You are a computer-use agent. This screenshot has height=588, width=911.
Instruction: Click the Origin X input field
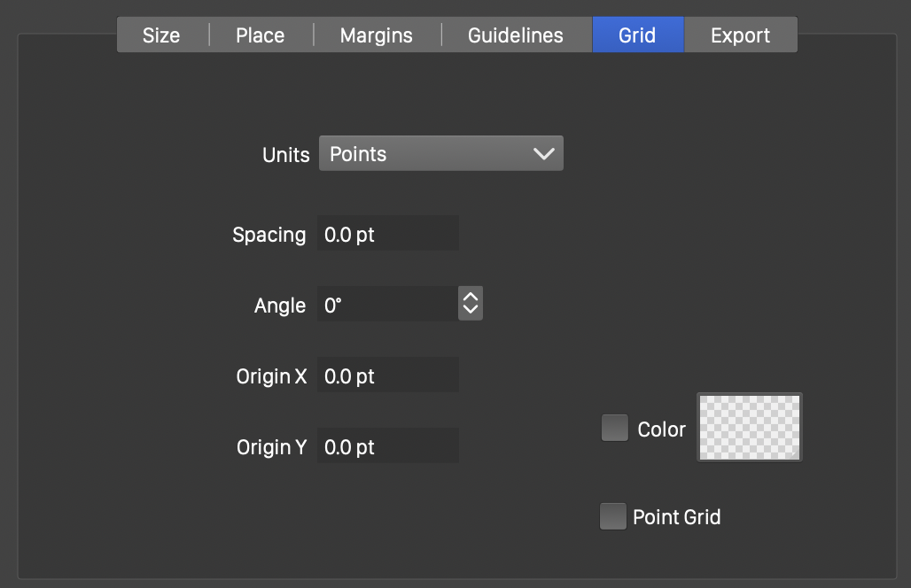coord(388,376)
